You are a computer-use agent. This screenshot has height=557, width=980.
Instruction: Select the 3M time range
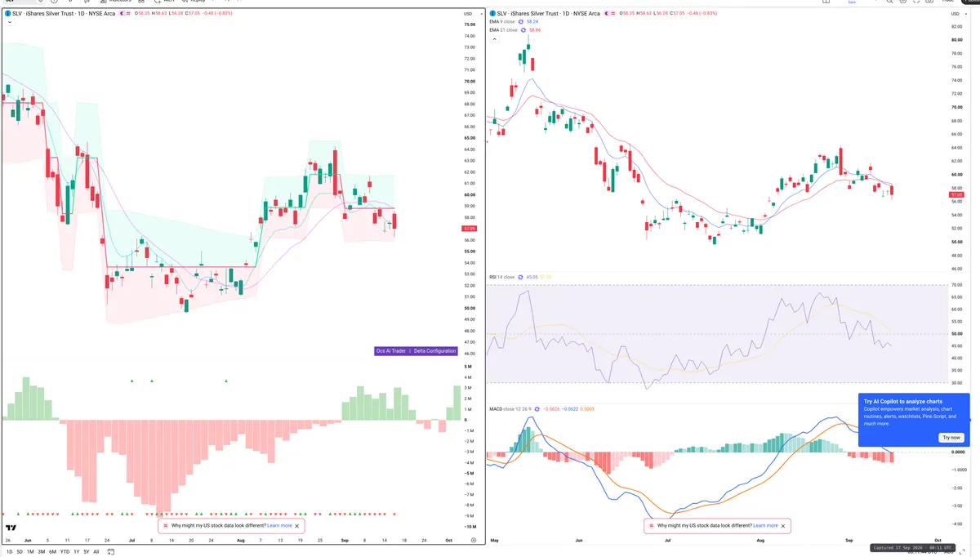42,552
